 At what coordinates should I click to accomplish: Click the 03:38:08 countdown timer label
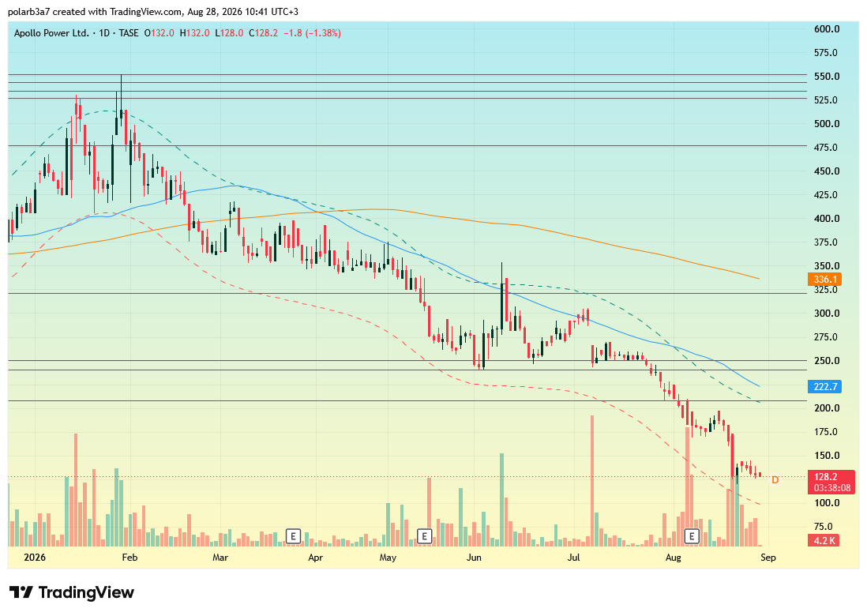pyautogui.click(x=831, y=488)
